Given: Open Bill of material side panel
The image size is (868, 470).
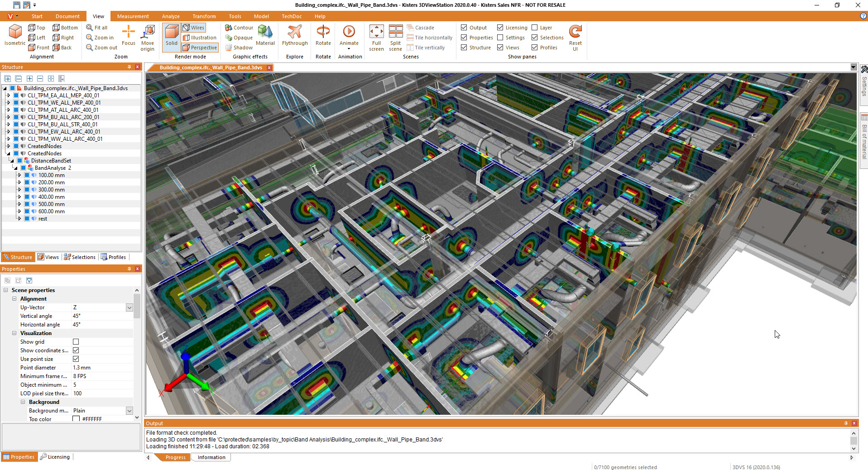Looking at the screenshot, I should (864, 140).
